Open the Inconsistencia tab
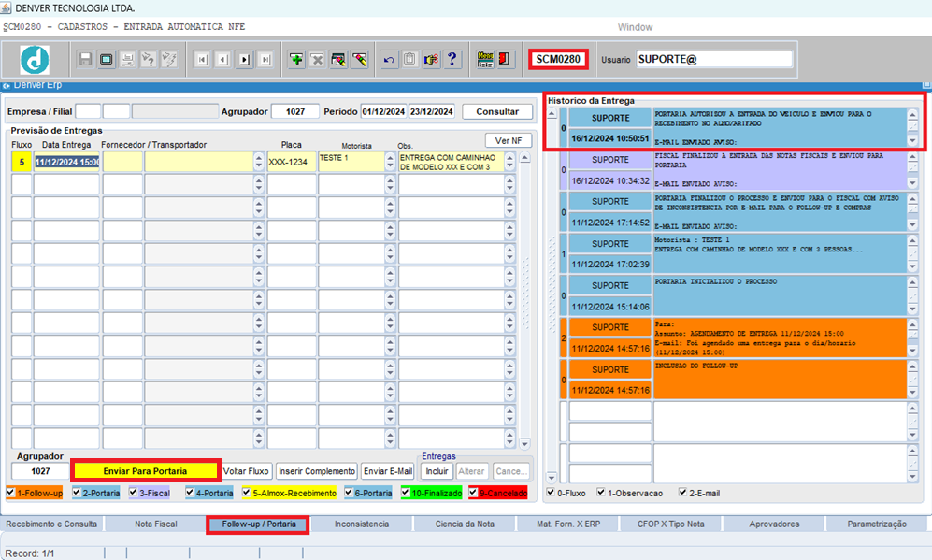Image resolution: width=932 pixels, height=560 pixels. coord(362,524)
